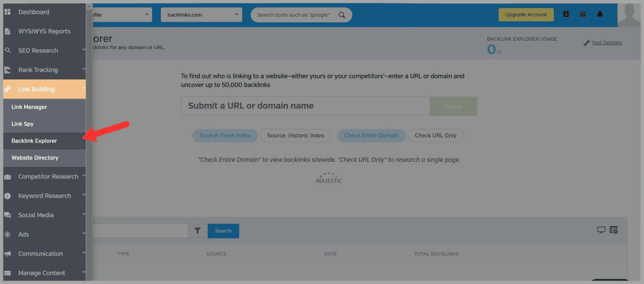Viewport: 644px width, 284px height.
Task: Open the tasks checkmark icon in header
Action: click(583, 14)
